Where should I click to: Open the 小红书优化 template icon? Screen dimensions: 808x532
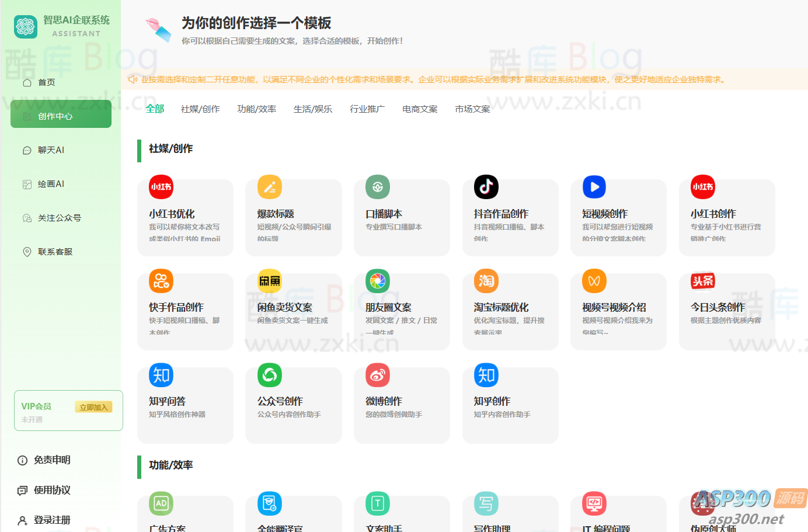coord(160,187)
